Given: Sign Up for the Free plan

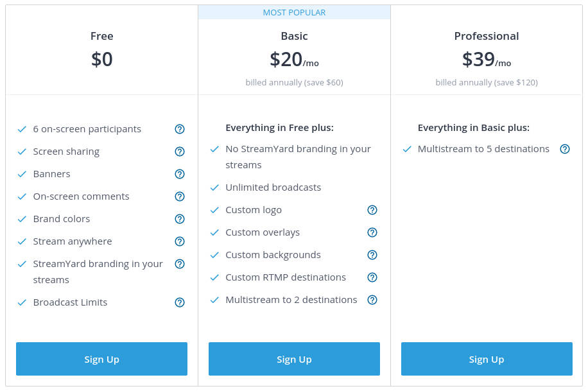Looking at the screenshot, I should coord(101,359).
